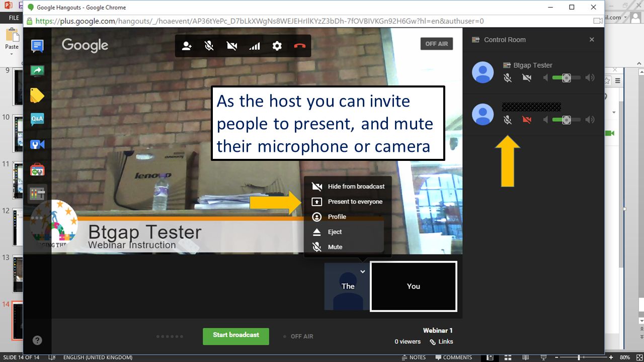Select the 'You' video thumbnail
This screenshot has height=362, width=644.
[x=414, y=286]
